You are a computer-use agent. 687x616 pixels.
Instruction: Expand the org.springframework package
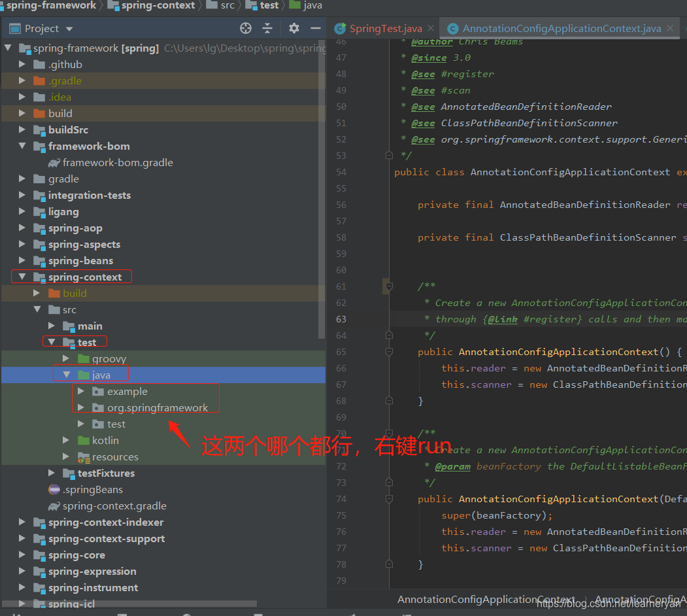[x=80, y=407]
